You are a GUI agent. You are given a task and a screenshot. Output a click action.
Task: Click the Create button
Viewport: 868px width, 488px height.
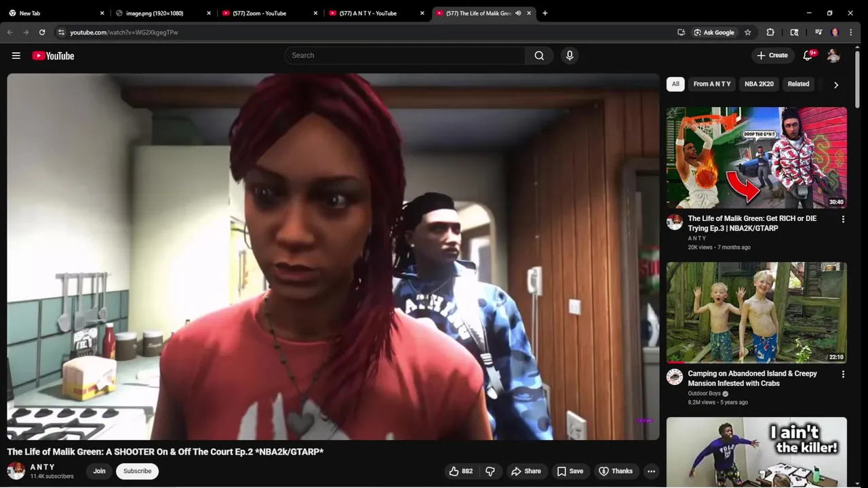pos(772,56)
